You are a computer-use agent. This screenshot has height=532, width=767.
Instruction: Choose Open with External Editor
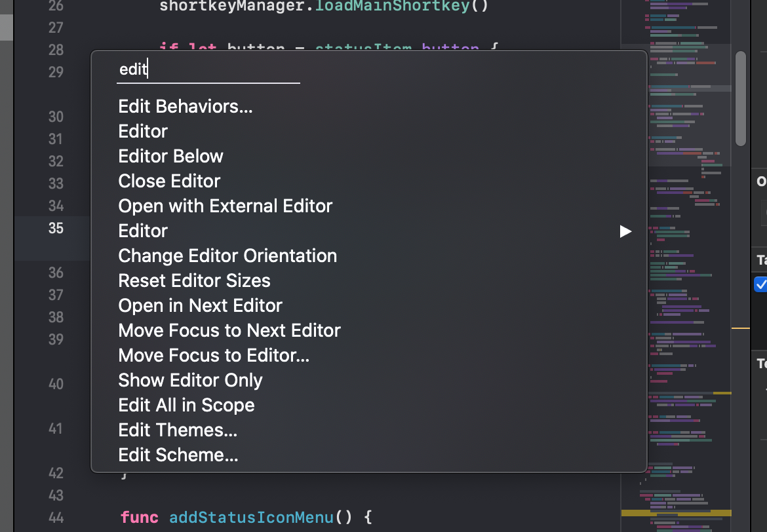pos(225,206)
